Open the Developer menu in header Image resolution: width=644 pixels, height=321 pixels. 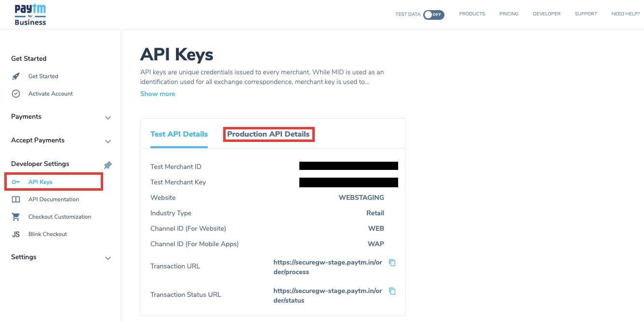point(546,14)
